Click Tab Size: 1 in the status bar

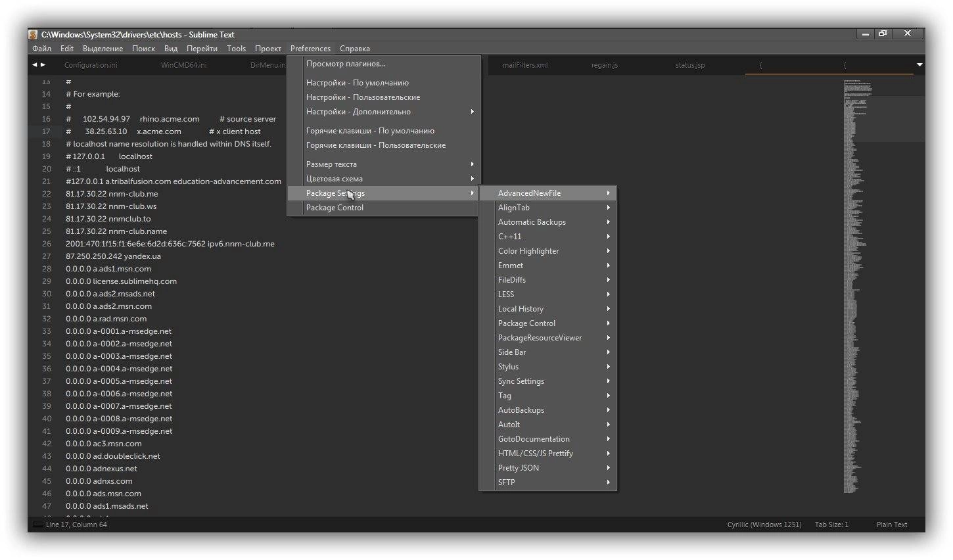click(x=831, y=525)
